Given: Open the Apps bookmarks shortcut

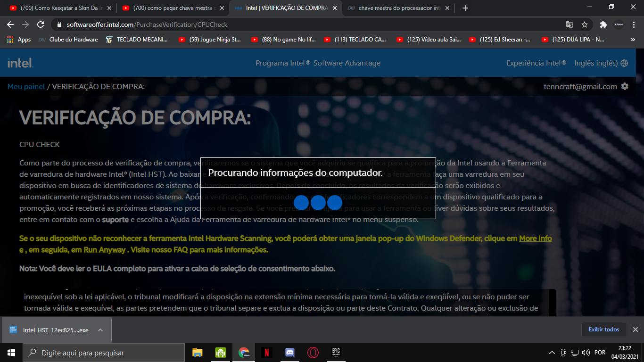Looking at the screenshot, I should point(19,40).
